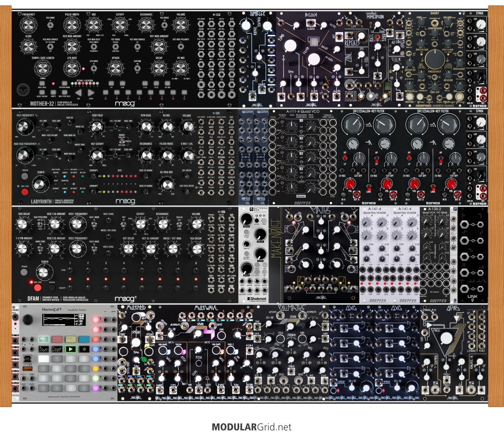Click the Mother-32 CUTOFF knob

pos(120,26)
